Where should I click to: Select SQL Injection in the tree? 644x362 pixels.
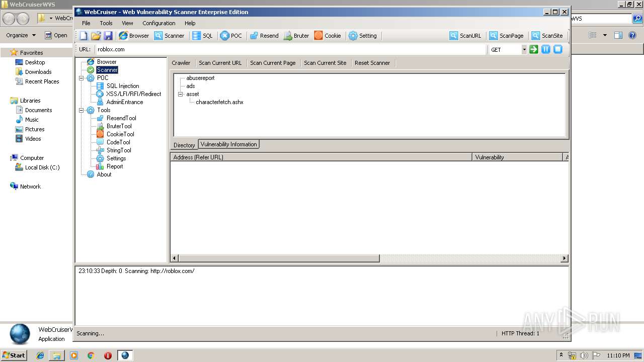click(x=123, y=86)
